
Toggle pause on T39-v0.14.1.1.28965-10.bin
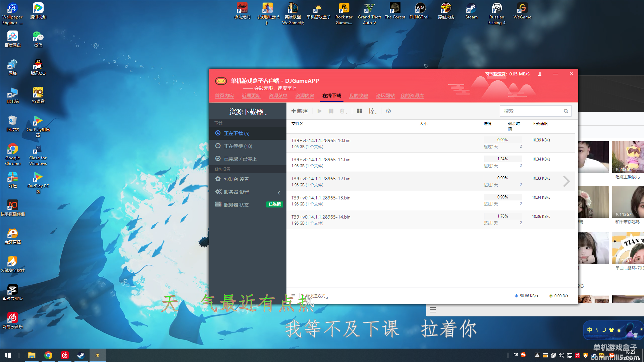click(x=330, y=111)
